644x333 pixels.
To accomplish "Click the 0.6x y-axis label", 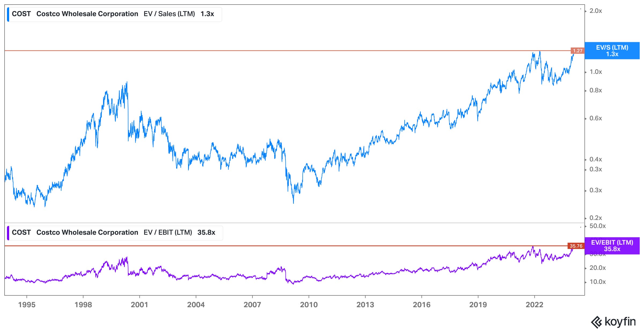I will point(596,118).
